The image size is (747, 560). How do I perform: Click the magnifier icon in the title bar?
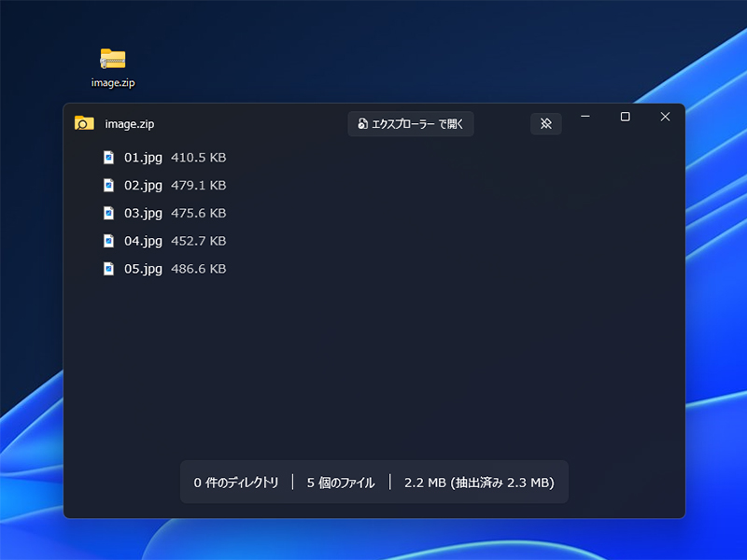click(84, 122)
